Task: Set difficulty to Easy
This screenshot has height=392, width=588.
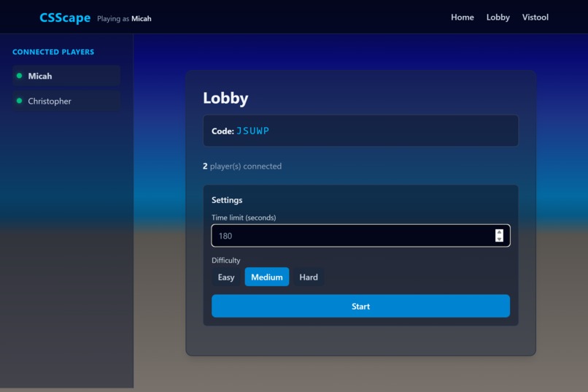Action: pyautogui.click(x=225, y=277)
